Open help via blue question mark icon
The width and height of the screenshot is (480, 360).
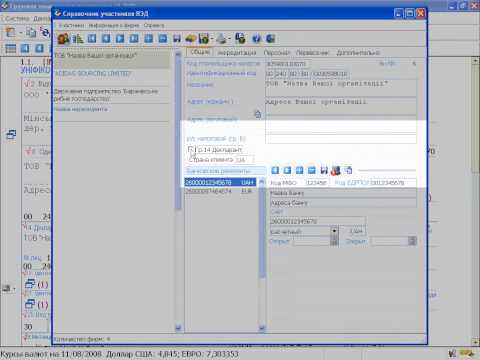[x=256, y=39]
